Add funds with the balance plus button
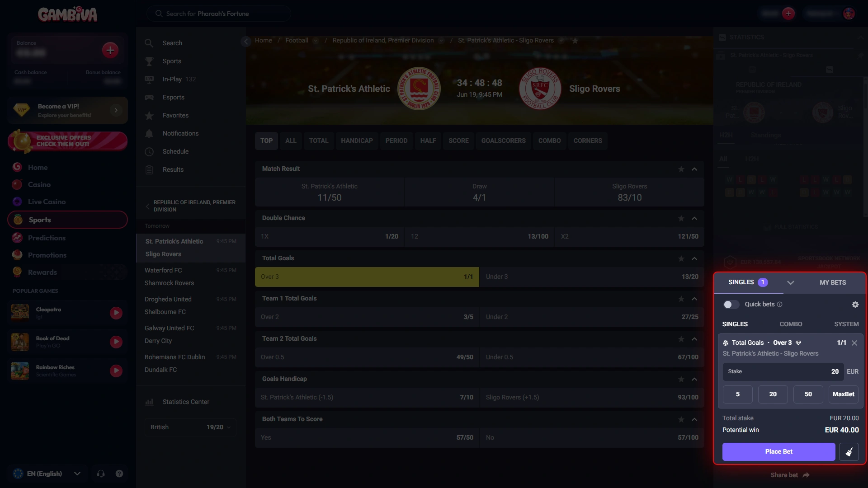The height and width of the screenshot is (488, 868). tap(110, 50)
